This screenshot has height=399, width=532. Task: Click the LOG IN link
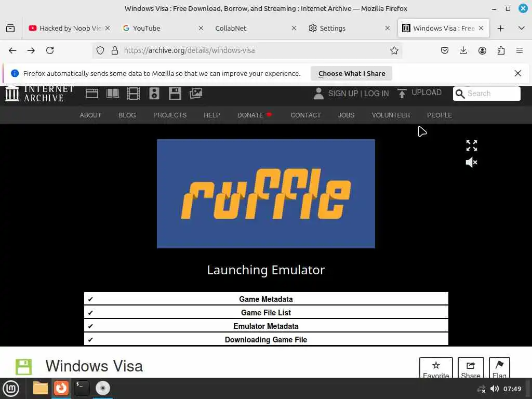coord(376,94)
